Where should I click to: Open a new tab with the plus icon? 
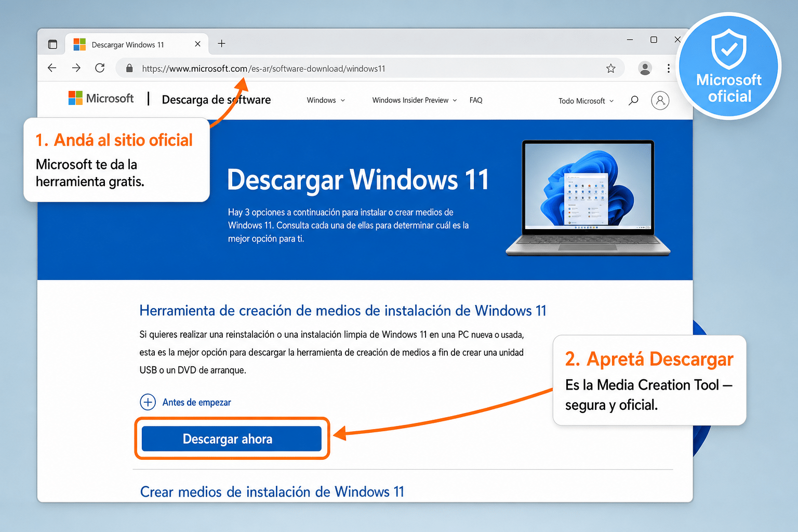(x=221, y=44)
